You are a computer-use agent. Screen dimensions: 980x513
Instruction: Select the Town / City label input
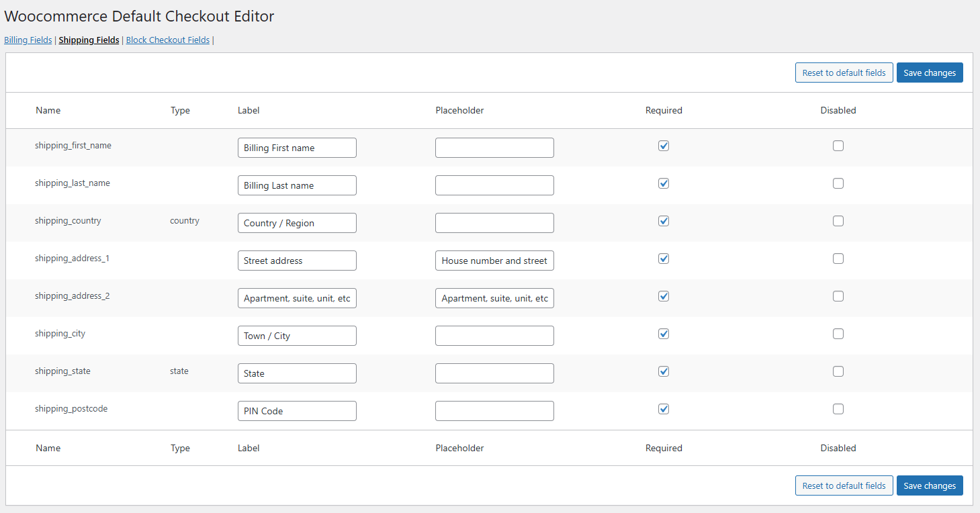[297, 336]
